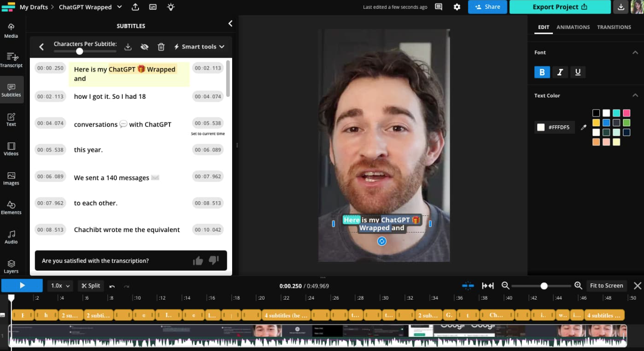
Task: Click the 'Ch…' subtitle clip on timeline
Action: (x=497, y=315)
